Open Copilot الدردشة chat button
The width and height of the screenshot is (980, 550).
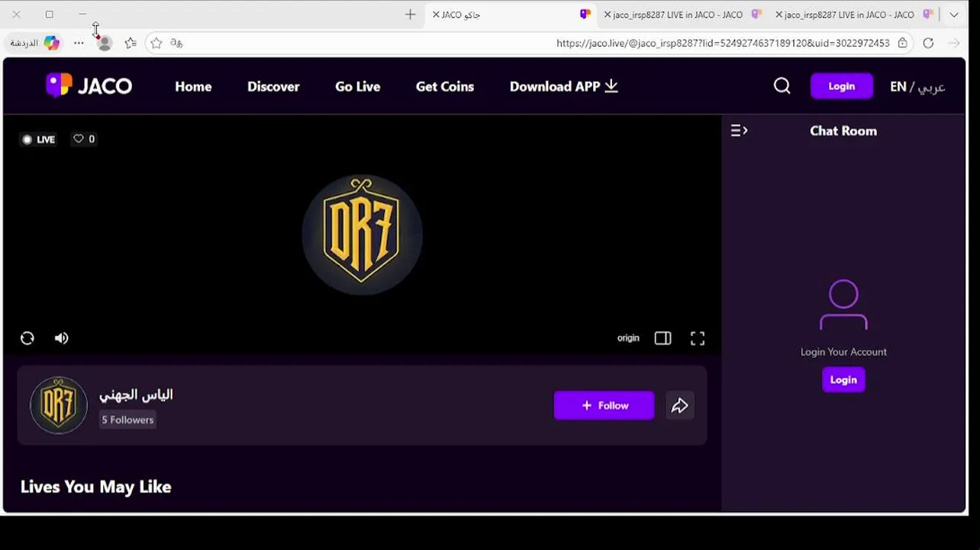(34, 43)
